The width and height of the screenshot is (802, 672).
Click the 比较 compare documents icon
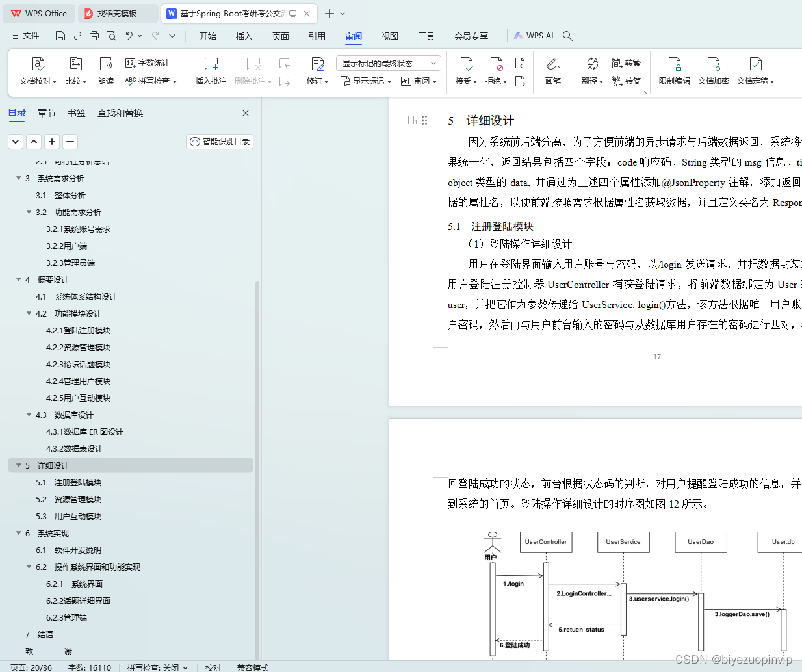(75, 64)
